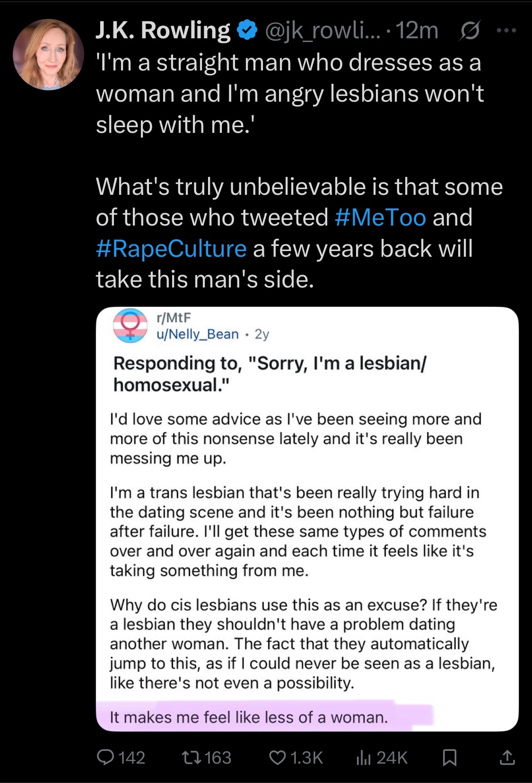The image size is (532, 783).
Task: Open the tweet author's profile picture
Action: click(48, 54)
